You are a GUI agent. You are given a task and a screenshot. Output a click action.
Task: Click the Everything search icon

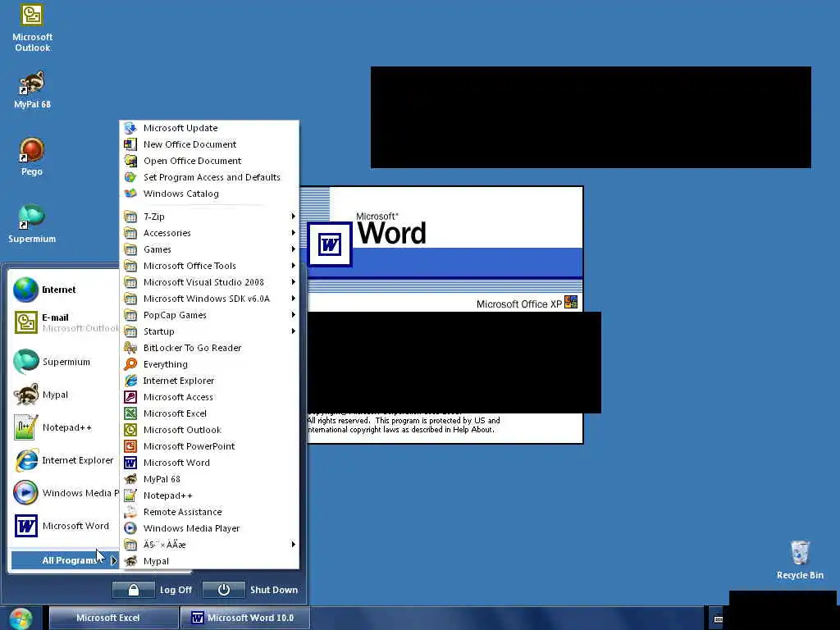(x=130, y=364)
